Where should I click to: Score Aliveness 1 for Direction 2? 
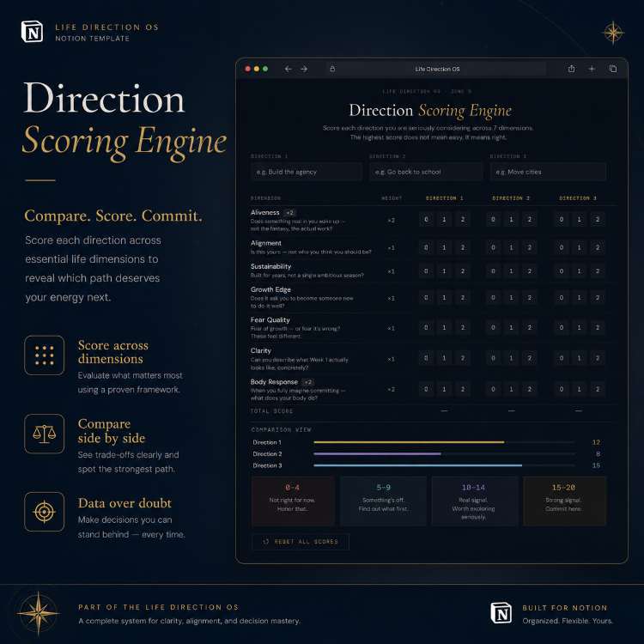512,219
